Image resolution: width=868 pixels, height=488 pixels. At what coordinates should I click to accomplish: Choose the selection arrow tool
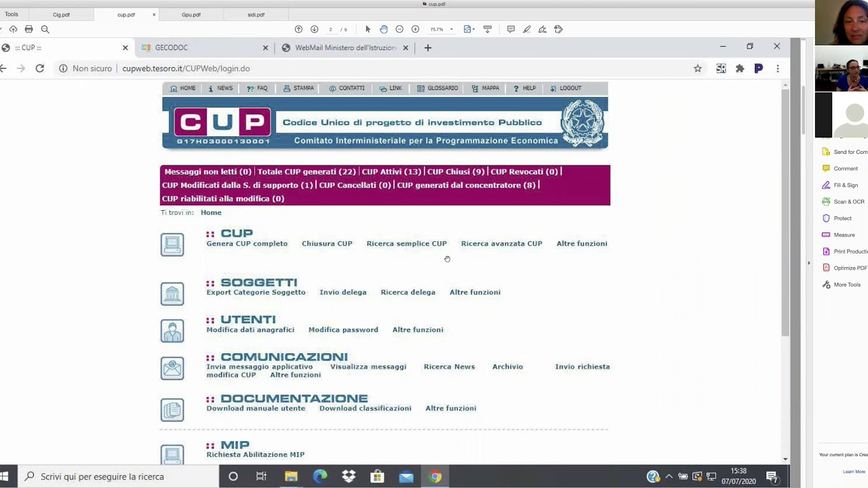(x=368, y=29)
